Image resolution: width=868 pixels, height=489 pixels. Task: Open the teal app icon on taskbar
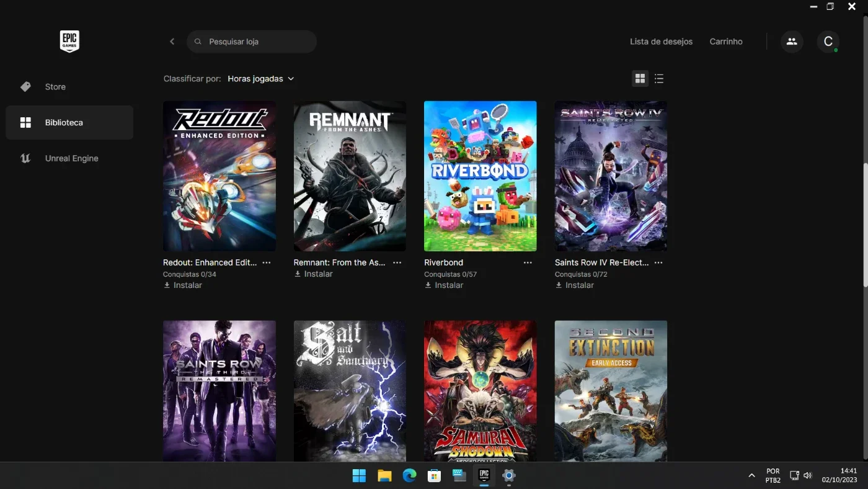(x=459, y=476)
